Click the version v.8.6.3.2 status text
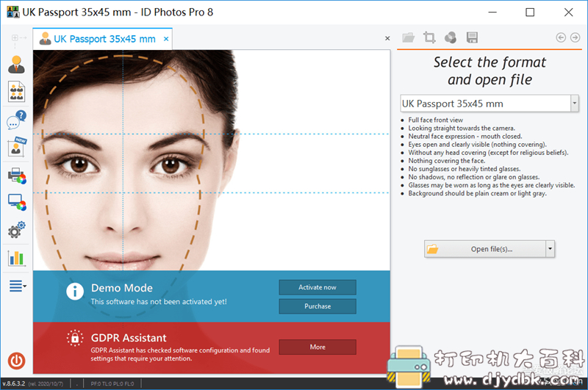This screenshot has height=390, width=588. 13,383
